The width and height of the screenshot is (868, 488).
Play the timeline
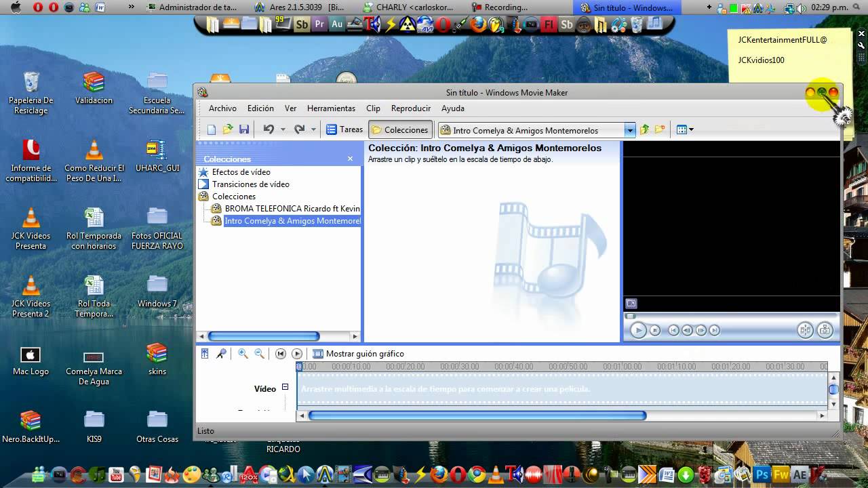pos(297,354)
